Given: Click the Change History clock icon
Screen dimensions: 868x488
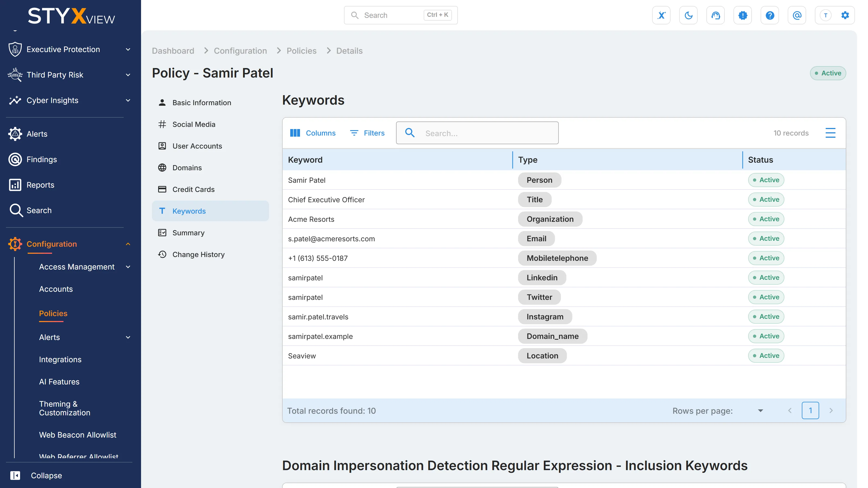Looking at the screenshot, I should tap(162, 254).
